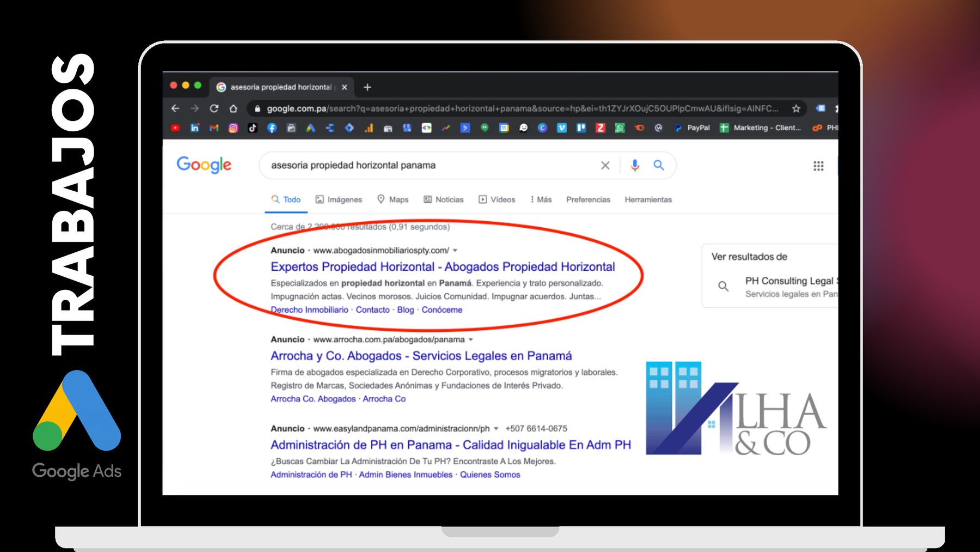Image resolution: width=980 pixels, height=552 pixels.
Task: Open the Quienes Somos sitelink
Action: point(490,475)
